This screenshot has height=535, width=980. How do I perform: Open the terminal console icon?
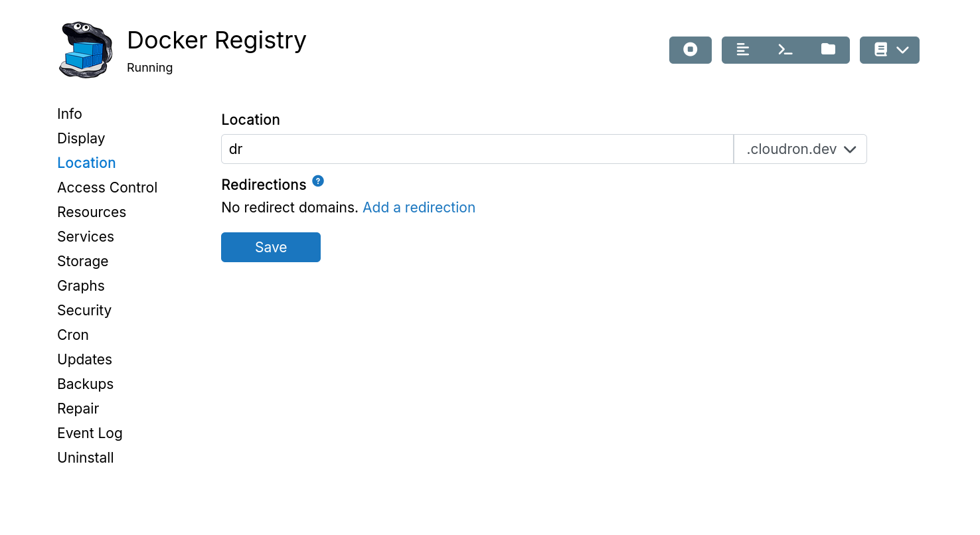point(785,50)
